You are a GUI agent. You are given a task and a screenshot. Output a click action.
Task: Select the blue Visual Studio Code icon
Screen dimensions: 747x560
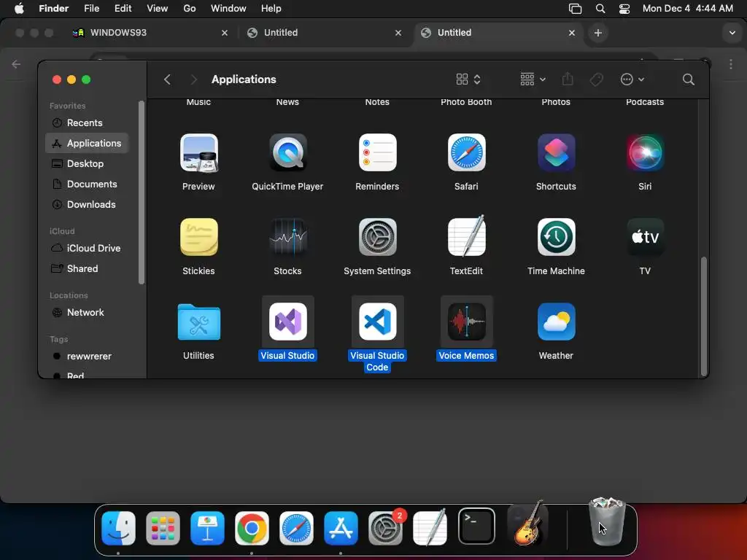[377, 322]
